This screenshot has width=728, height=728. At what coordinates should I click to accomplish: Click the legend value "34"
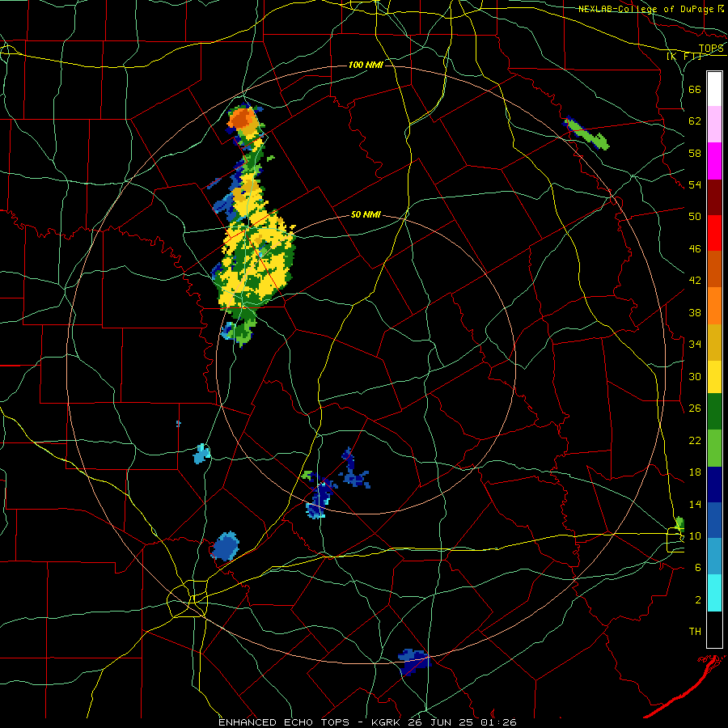695,344
